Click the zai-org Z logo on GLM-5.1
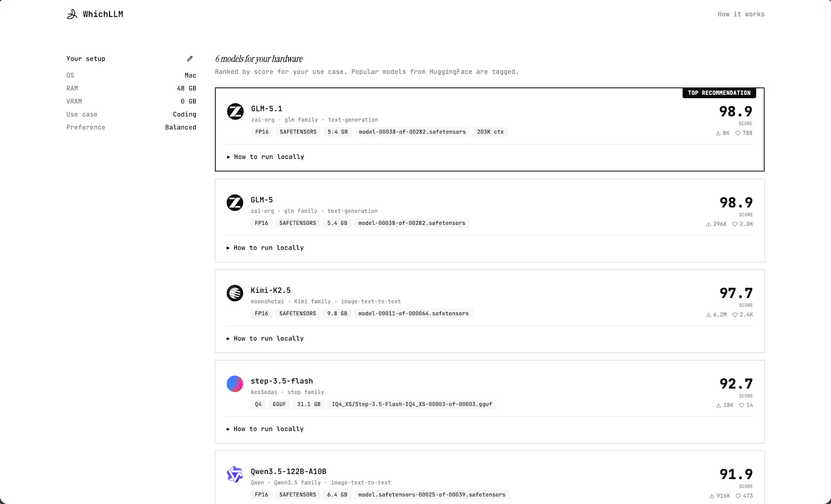Viewport: 831px width, 504px height. (x=235, y=112)
